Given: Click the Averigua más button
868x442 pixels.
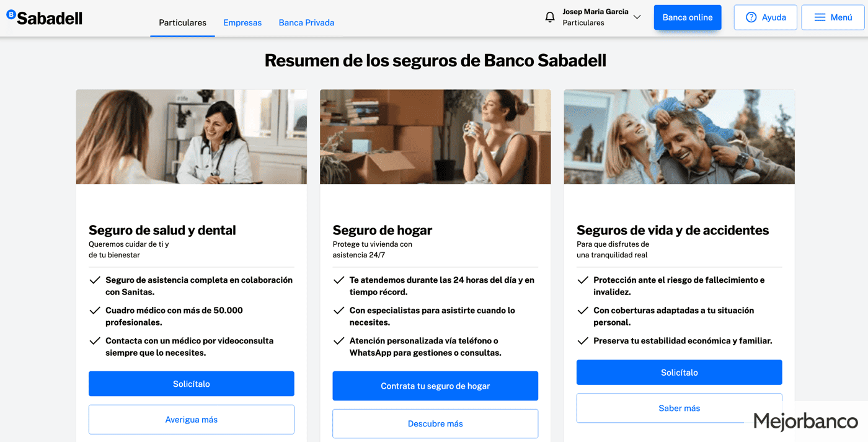Looking at the screenshot, I should (x=191, y=420).
